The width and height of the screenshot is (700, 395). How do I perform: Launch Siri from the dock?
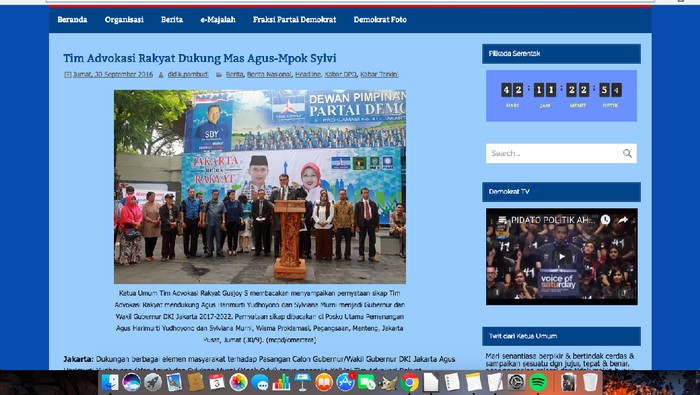pos(131,383)
